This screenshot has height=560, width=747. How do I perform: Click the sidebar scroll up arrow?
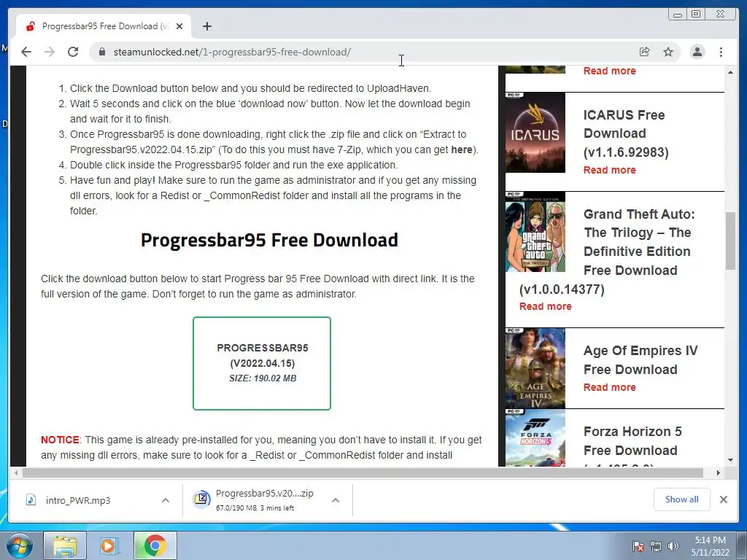(730, 72)
